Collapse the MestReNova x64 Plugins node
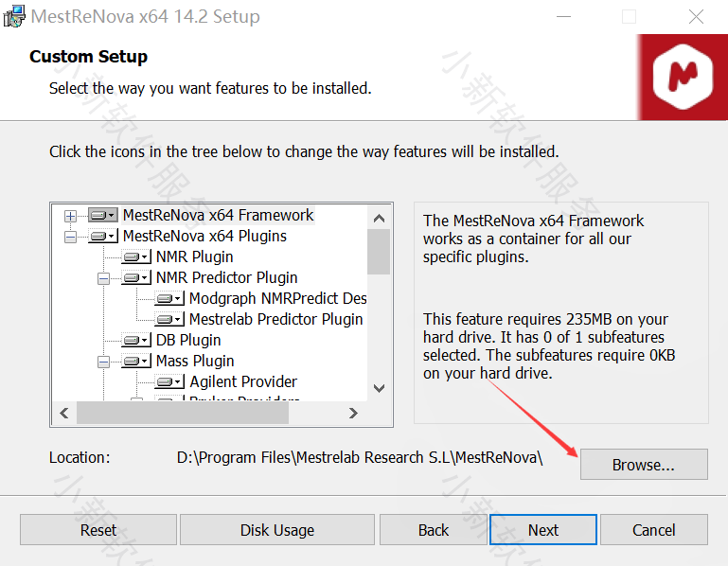 click(x=70, y=237)
